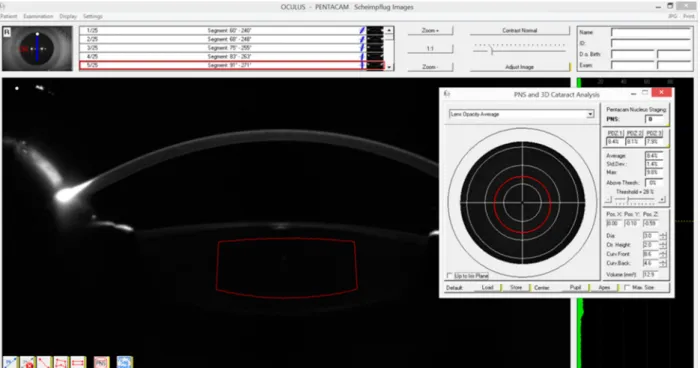Image resolution: width=700 pixels, height=368 pixels.
Task: Click PNS dialog title bar icon
Action: coord(447,94)
